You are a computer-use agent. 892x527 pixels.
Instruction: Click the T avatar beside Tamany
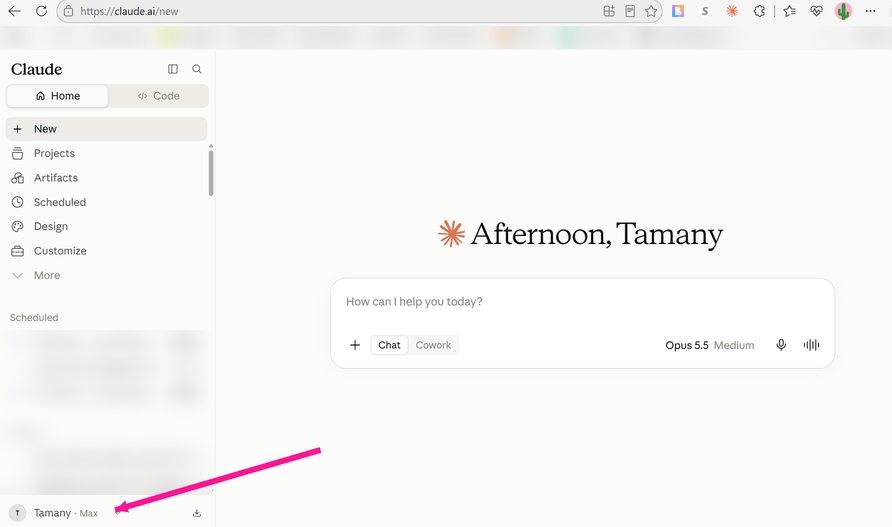point(18,513)
